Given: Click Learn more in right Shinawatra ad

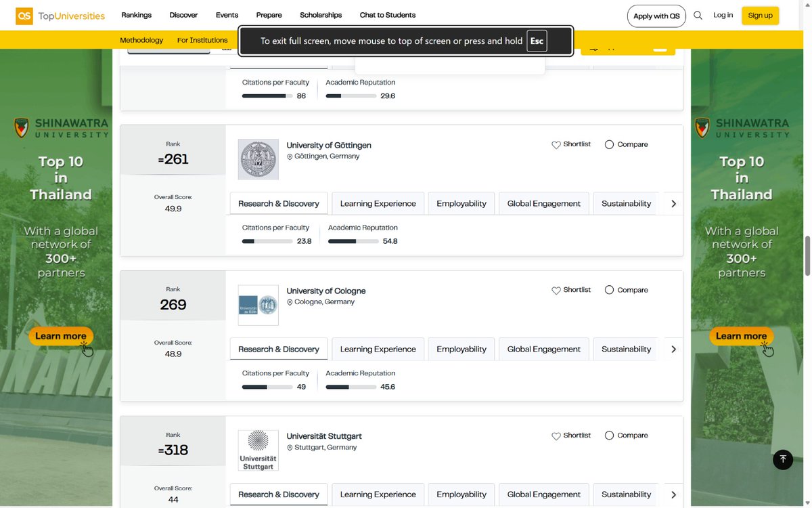Looking at the screenshot, I should click(742, 336).
